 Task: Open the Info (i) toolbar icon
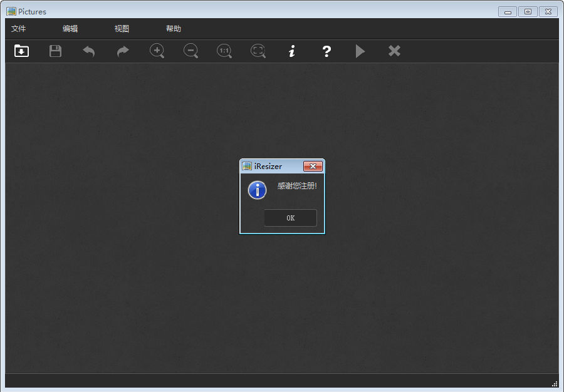(291, 51)
